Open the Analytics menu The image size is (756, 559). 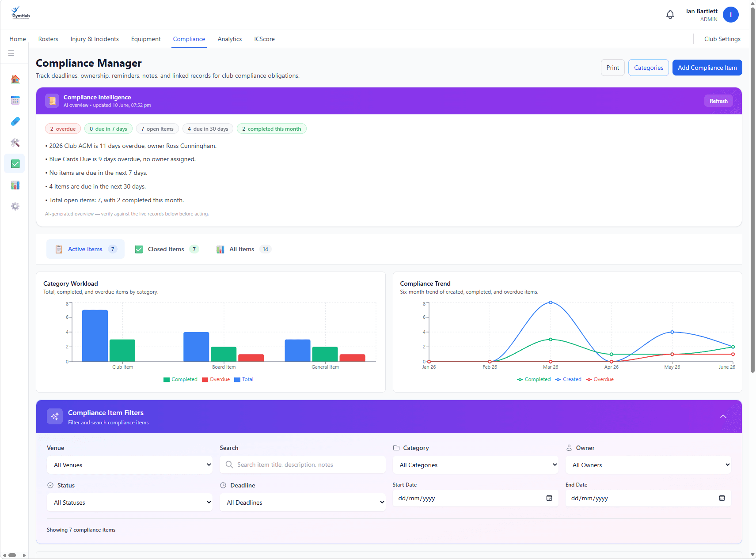coord(230,39)
